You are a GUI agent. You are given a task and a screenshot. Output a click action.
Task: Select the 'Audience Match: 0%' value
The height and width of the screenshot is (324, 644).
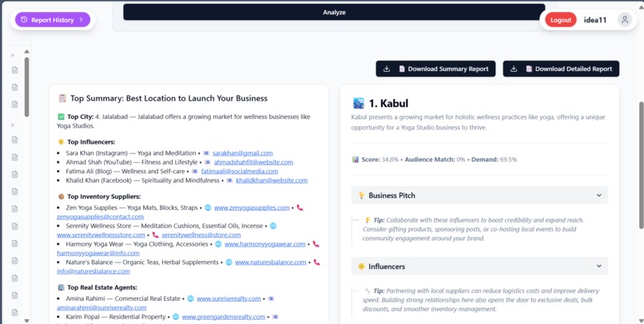coord(435,160)
